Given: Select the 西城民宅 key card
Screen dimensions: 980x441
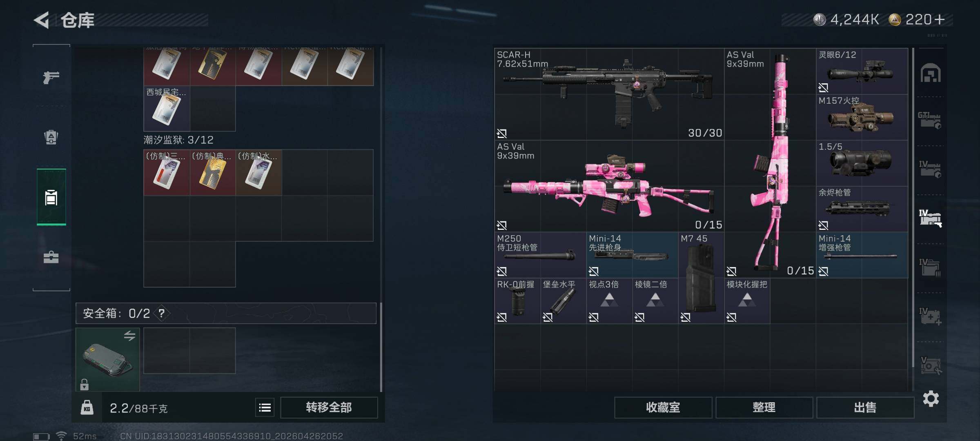Looking at the screenshot, I should click(167, 109).
